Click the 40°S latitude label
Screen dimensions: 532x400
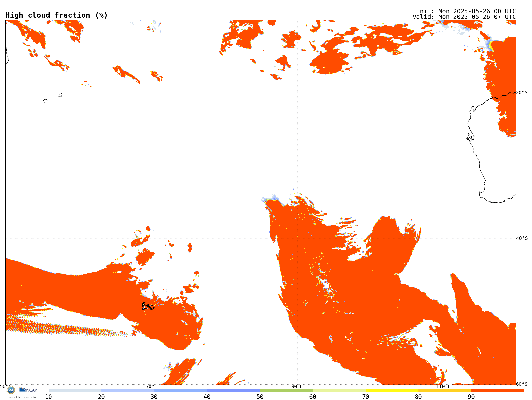coord(522,238)
